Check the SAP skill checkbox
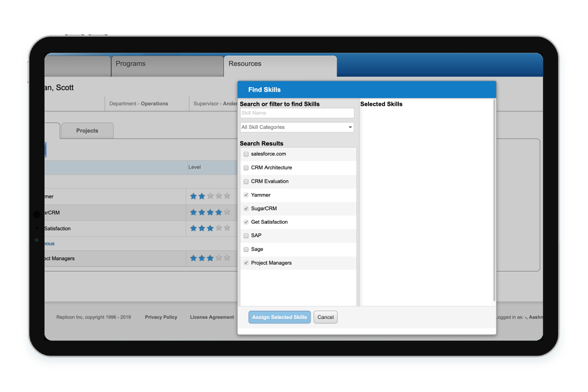Screen dimensions: 588x392 [x=246, y=236]
